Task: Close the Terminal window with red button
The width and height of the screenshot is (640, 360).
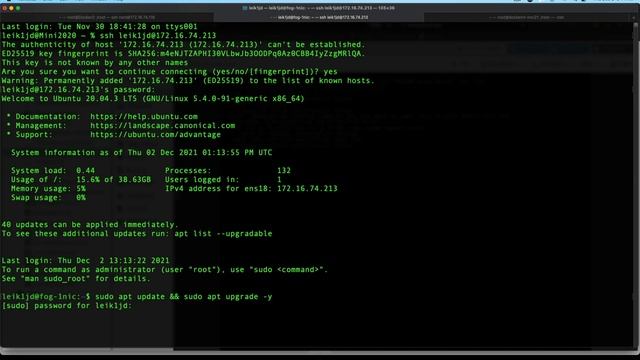Action: 4,8
